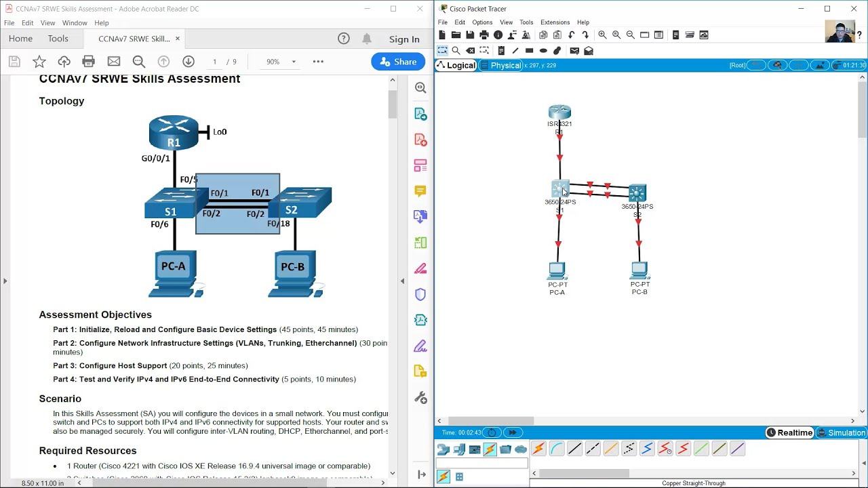Add a complex PDU with open envelope icon

tap(589, 51)
